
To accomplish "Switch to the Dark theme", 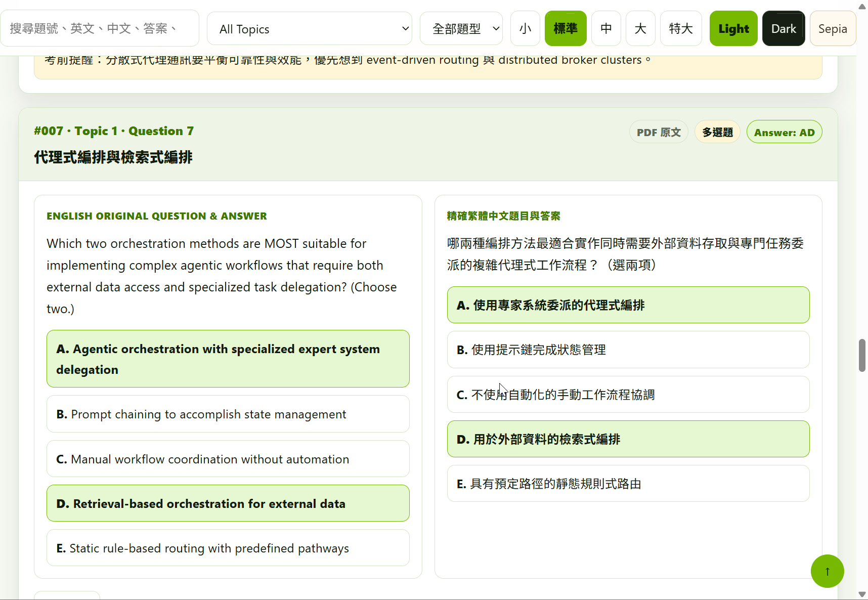I will [x=784, y=29].
